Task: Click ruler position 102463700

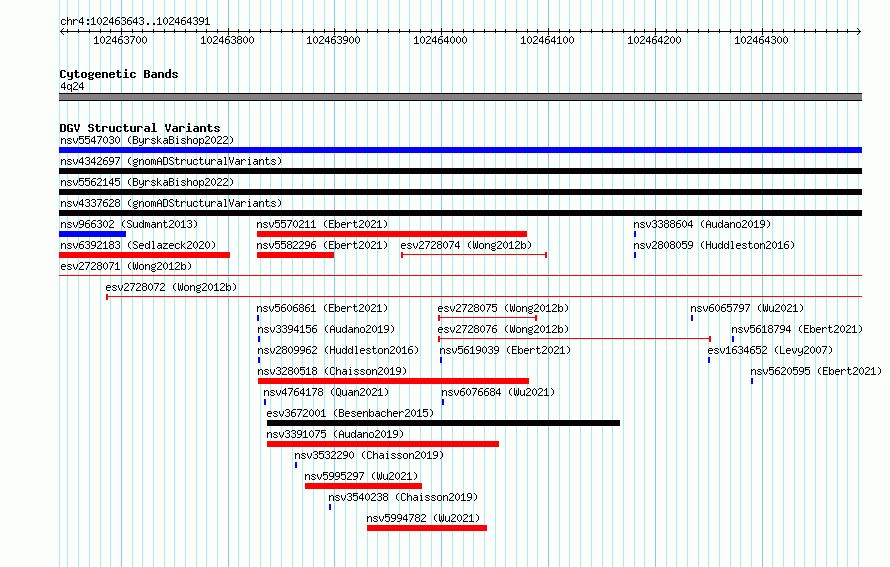Action: 120,40
